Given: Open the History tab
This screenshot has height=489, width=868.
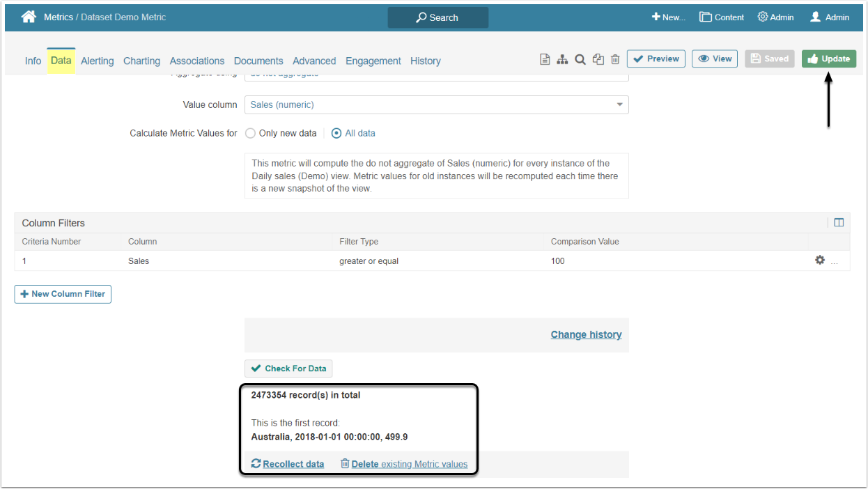Looking at the screenshot, I should pos(426,61).
